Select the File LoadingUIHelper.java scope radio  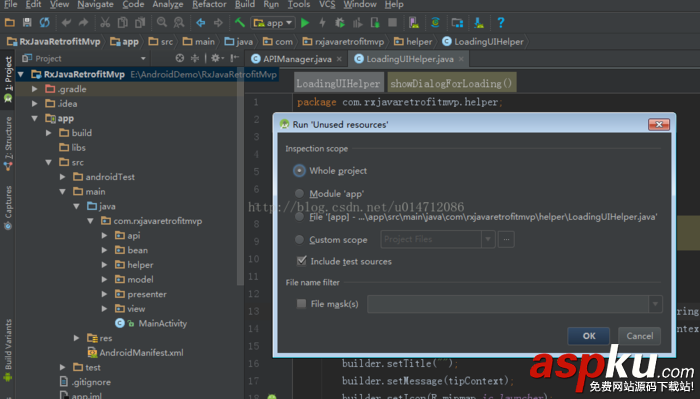299,217
